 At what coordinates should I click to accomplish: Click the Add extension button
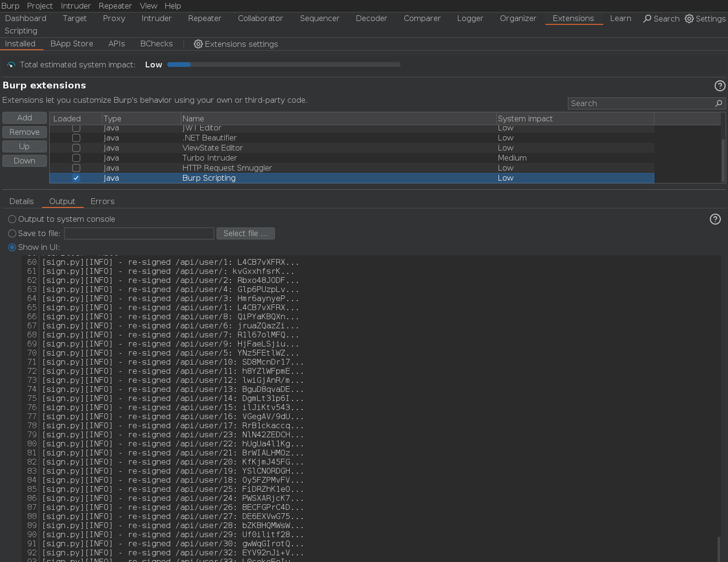[24, 118]
